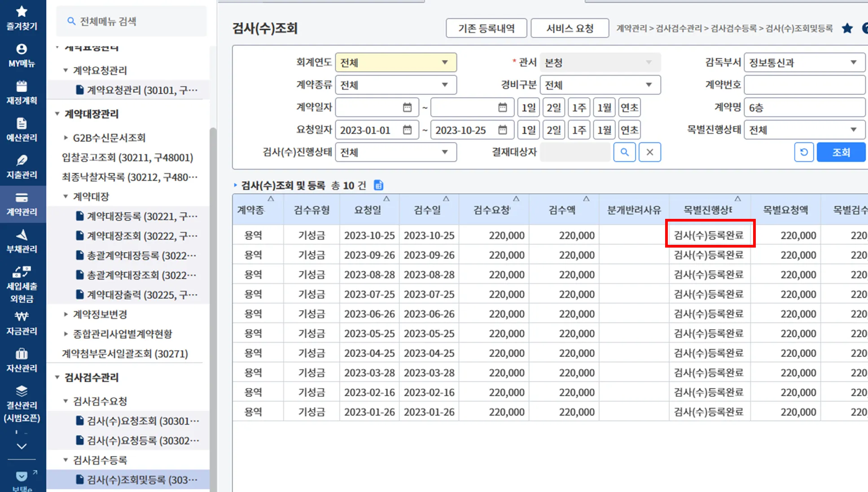Viewport: 868px width, 492px height.
Task: Add page to favorites with breadcrumb star
Action: 847,28
